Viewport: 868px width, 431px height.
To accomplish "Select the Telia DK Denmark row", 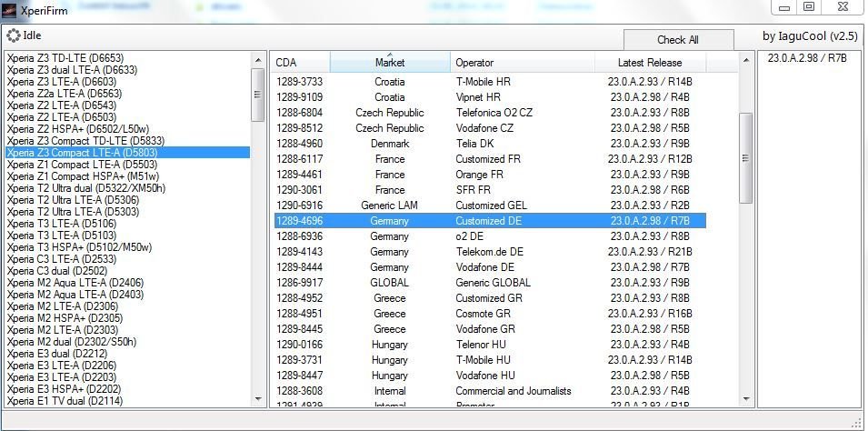I will pyautogui.click(x=491, y=144).
